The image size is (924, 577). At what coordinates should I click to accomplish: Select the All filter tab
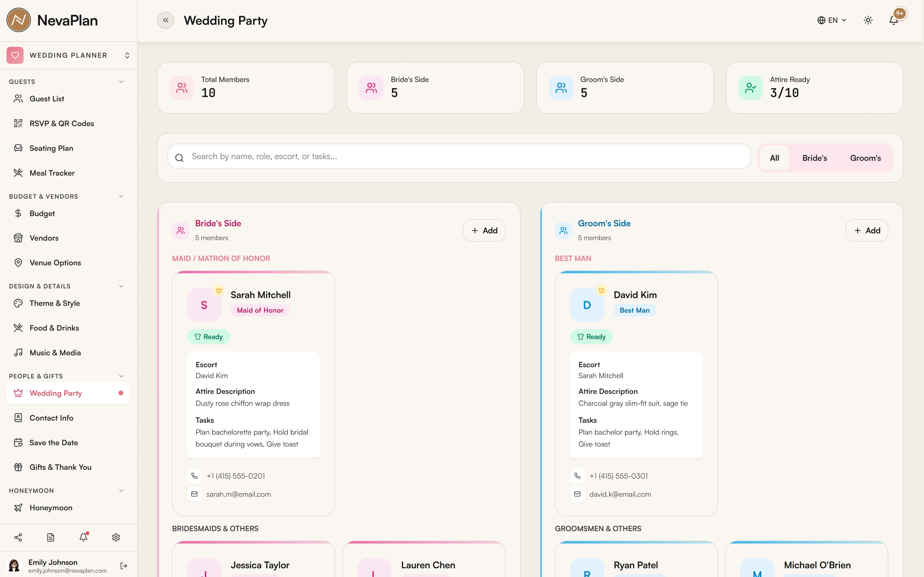point(774,158)
